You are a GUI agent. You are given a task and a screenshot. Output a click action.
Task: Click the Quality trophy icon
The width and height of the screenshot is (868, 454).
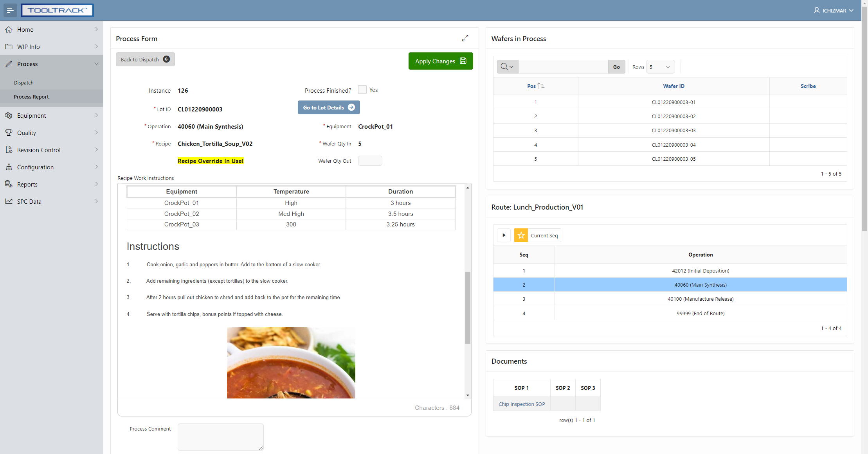coord(9,133)
